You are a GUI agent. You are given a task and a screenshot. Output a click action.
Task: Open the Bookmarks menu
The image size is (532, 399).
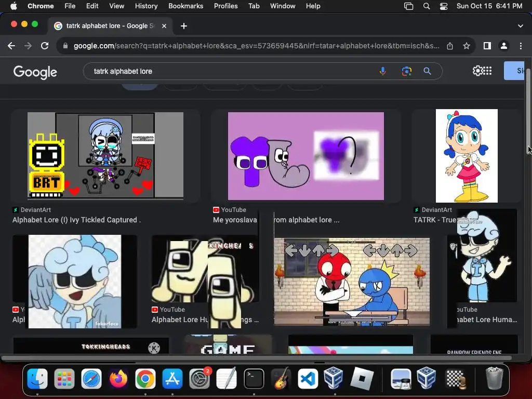coord(185,6)
